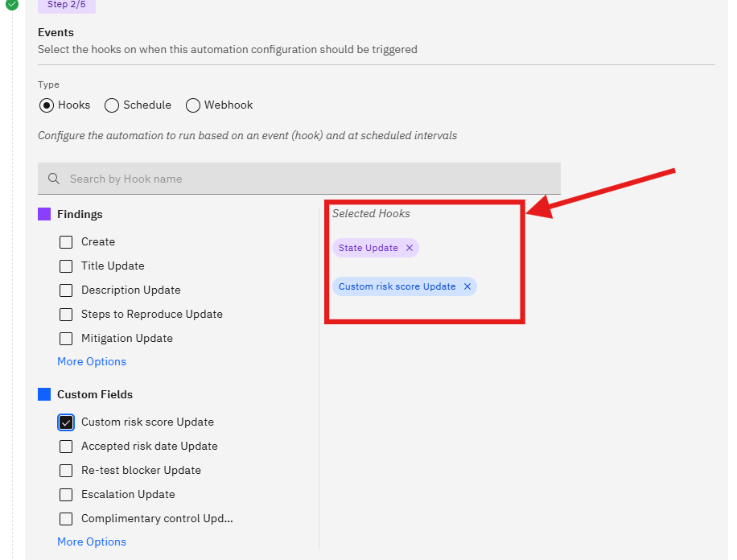Click the Findings group heading
The height and width of the screenshot is (560, 737).
(80, 214)
